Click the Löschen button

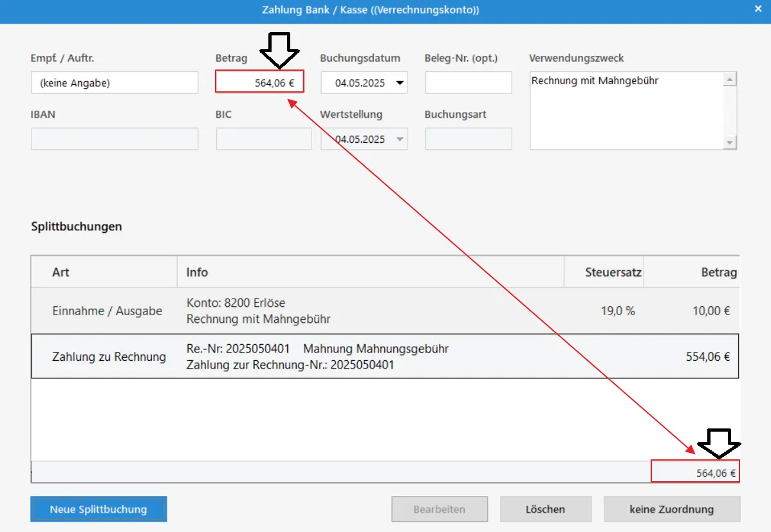click(545, 509)
